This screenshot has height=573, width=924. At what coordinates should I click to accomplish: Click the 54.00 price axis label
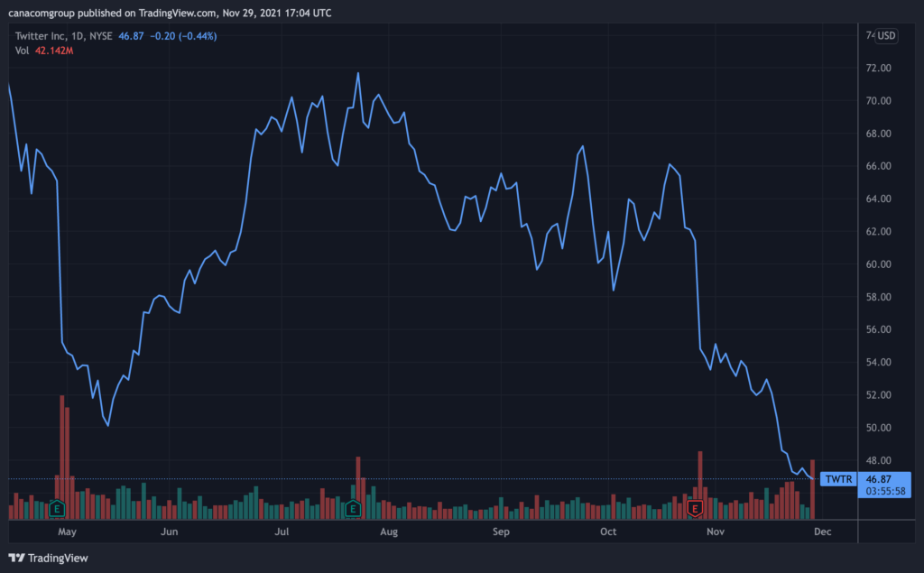coord(879,362)
